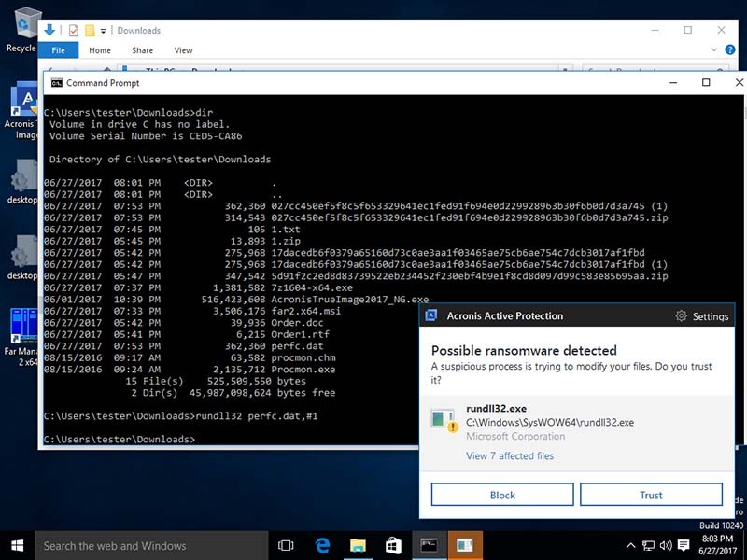Block the suspicious rundll32.exe process

point(502,495)
